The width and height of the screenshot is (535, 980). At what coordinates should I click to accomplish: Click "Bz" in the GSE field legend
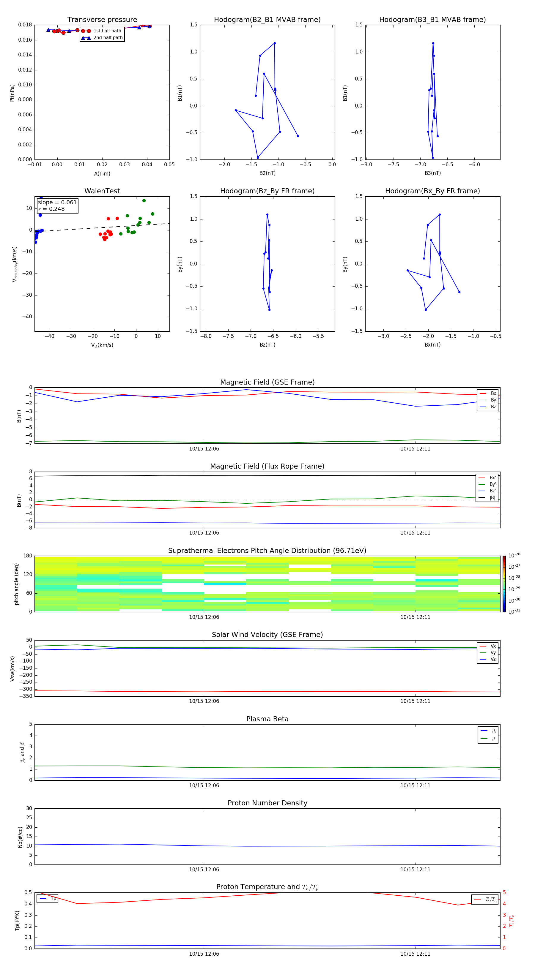pyautogui.click(x=493, y=407)
